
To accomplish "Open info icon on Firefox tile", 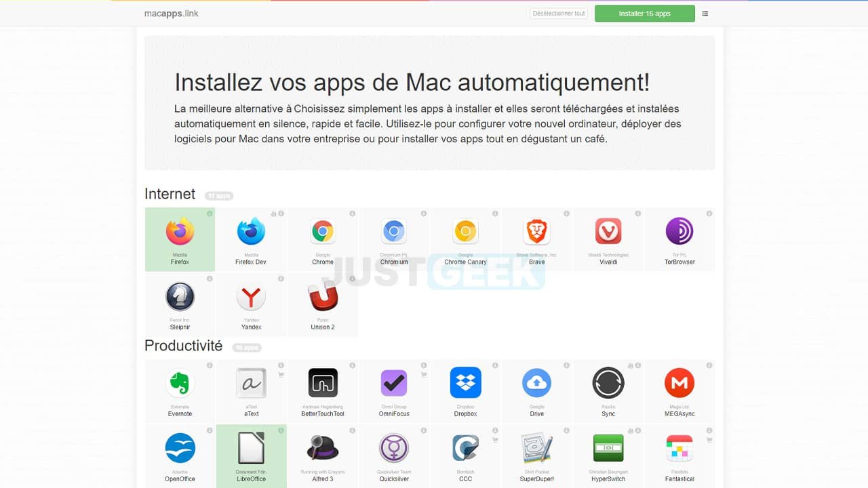I will tap(210, 213).
